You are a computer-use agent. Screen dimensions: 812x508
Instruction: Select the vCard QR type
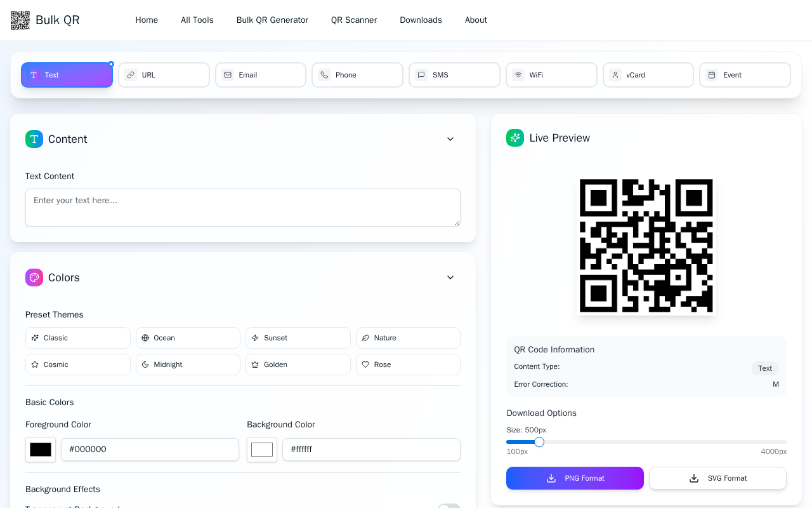tap(648, 75)
